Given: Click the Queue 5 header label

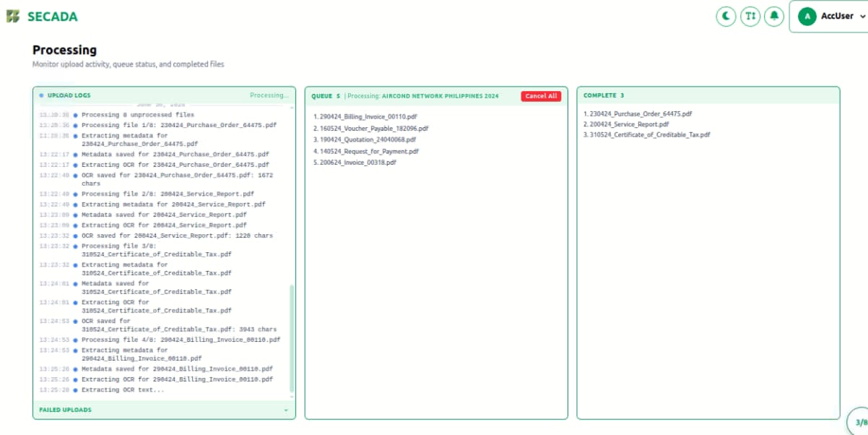Looking at the screenshot, I should [326, 95].
